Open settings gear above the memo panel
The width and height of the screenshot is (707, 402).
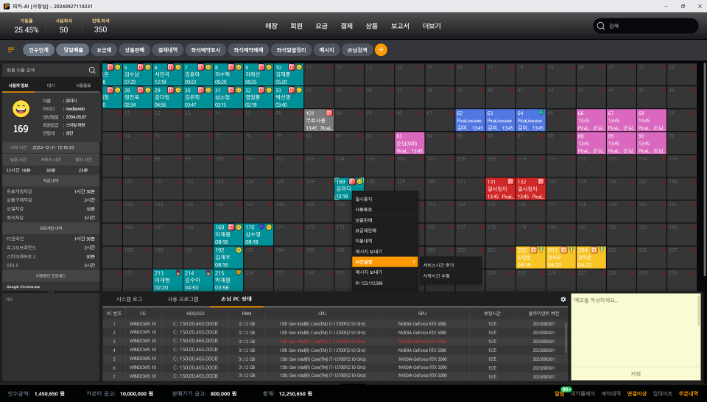(x=563, y=299)
